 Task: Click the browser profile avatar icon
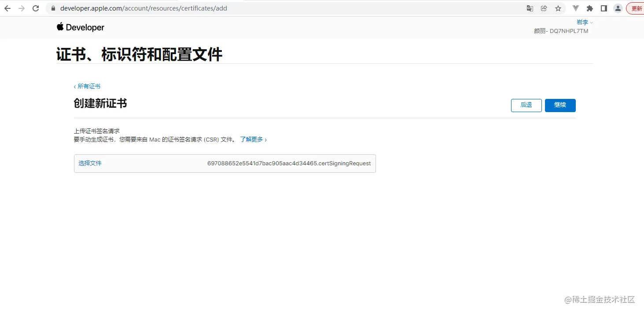618,8
